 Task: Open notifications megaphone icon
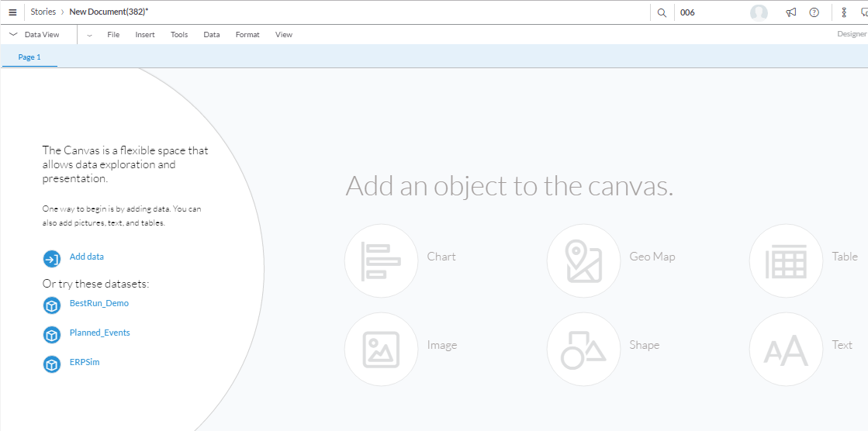[x=790, y=12]
